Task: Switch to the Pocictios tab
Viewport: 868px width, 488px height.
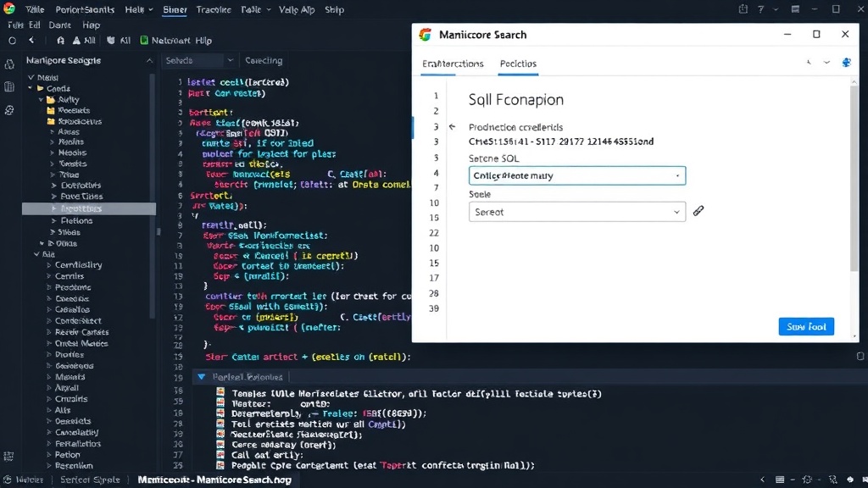Action: (518, 64)
